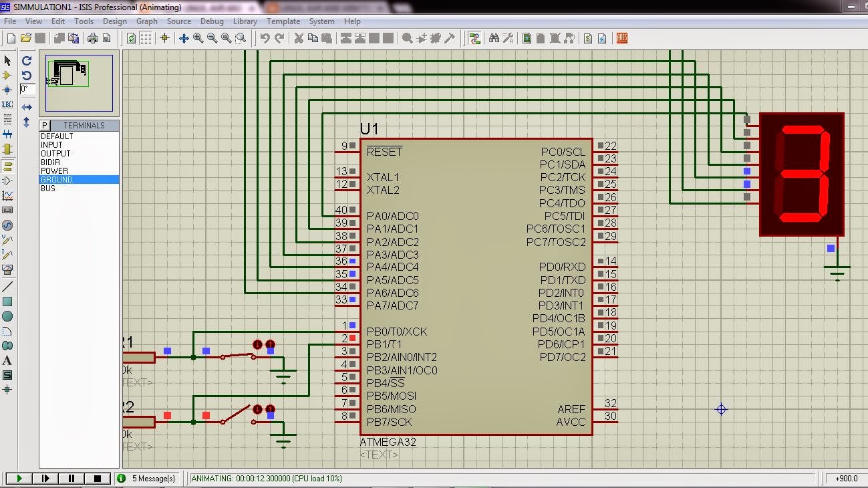This screenshot has height=488, width=868.
Task: Run electrical rules check icon
Action: click(602, 38)
